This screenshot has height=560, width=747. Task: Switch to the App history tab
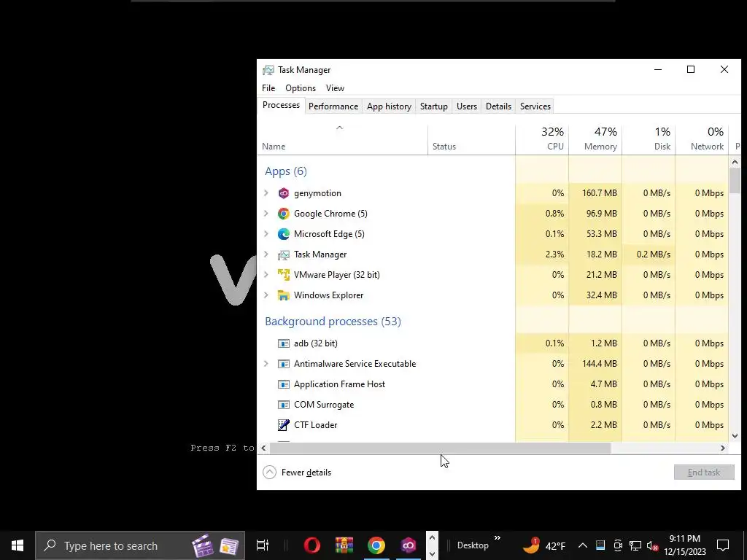pyautogui.click(x=390, y=106)
